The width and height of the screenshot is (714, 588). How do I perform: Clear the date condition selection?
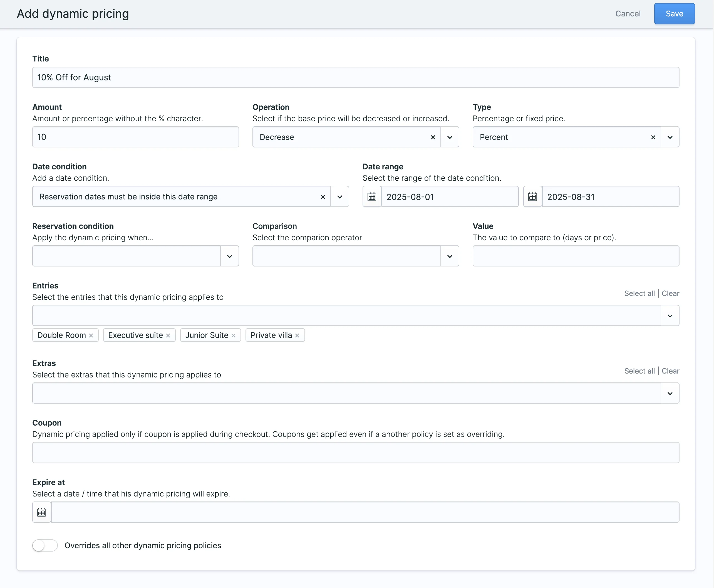pyautogui.click(x=323, y=197)
